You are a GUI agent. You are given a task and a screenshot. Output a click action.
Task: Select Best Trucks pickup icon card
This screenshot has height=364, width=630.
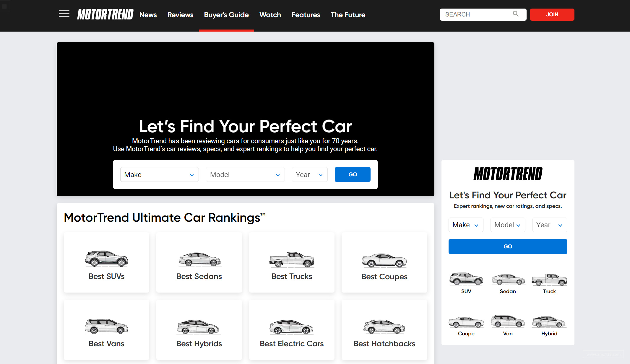(x=292, y=262)
